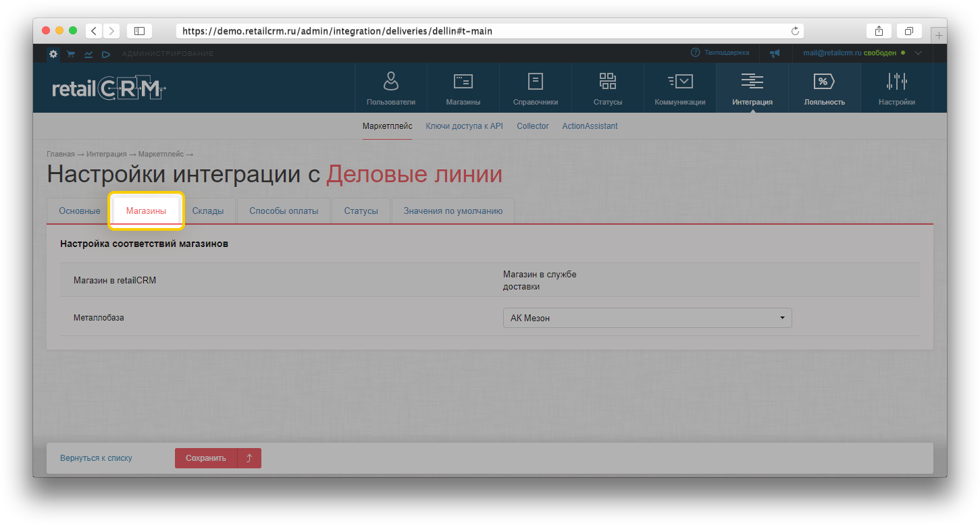The width and height of the screenshot is (980, 525).
Task: Click the Сохранить button
Action: tap(206, 458)
